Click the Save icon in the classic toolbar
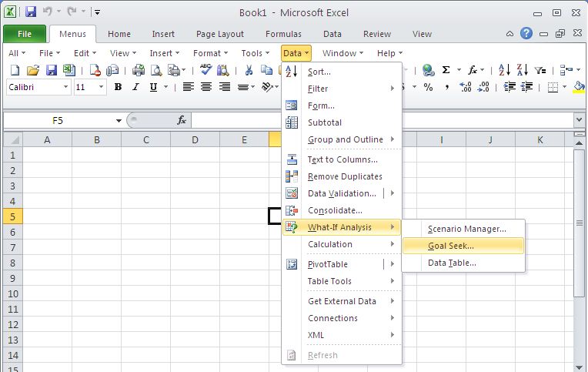 [51, 70]
